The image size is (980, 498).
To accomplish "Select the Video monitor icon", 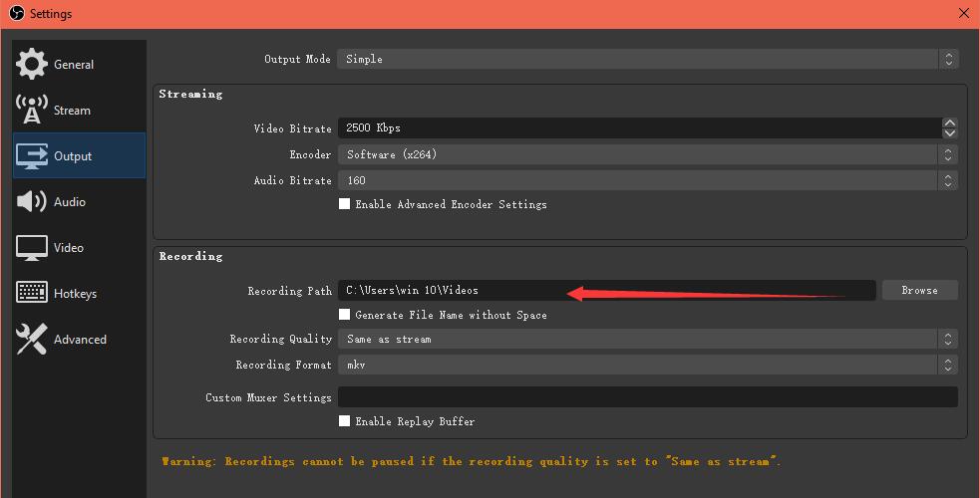I will [31, 248].
